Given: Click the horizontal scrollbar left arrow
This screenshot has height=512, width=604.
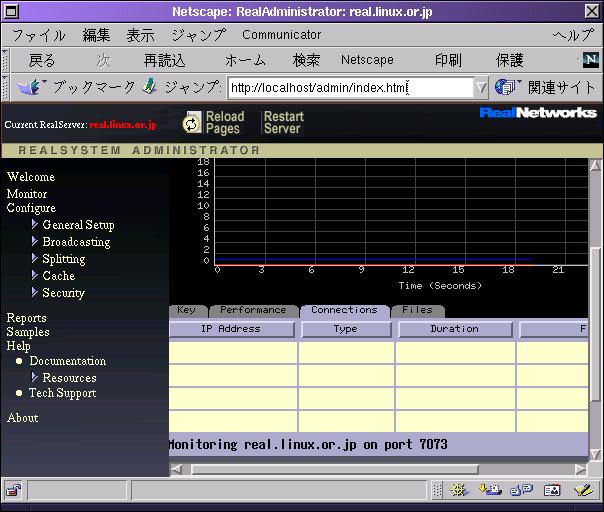Looking at the screenshot, I should 176,470.
